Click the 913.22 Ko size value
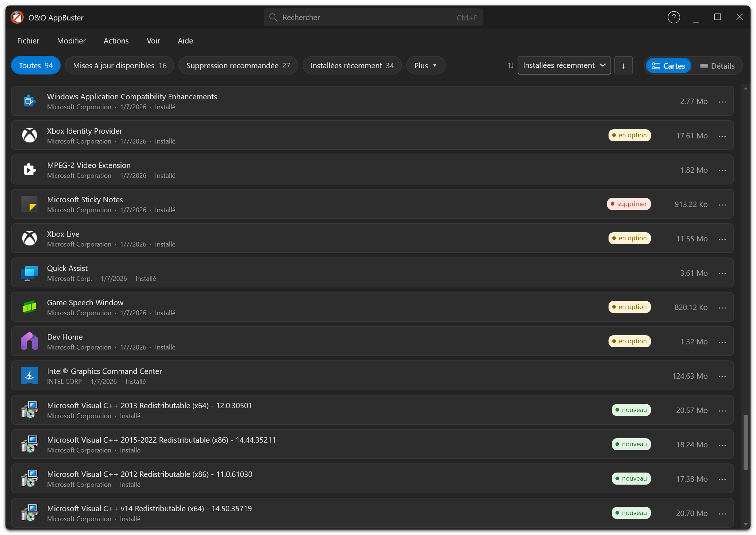This screenshot has height=535, width=756. point(691,204)
